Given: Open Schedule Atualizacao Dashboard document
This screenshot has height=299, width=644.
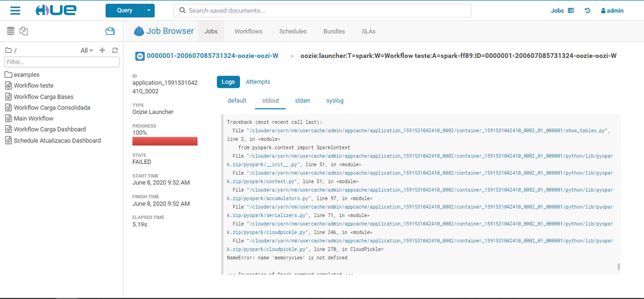Looking at the screenshot, I should (57, 140).
